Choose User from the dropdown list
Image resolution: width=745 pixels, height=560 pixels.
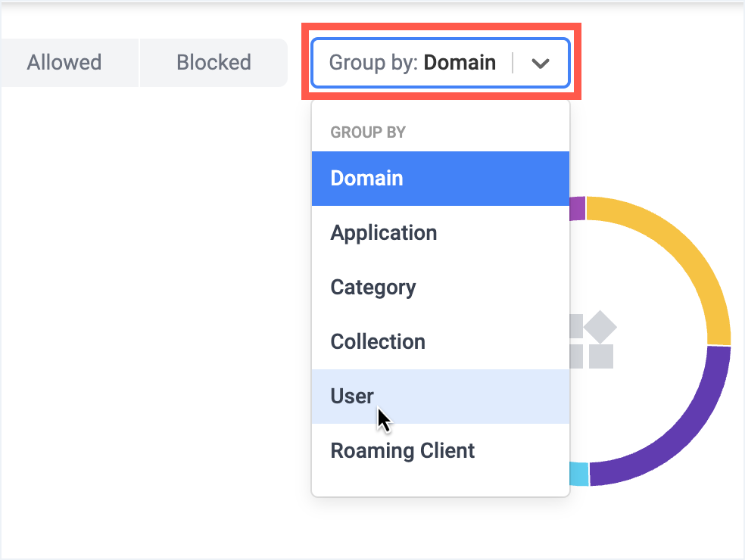pos(441,397)
